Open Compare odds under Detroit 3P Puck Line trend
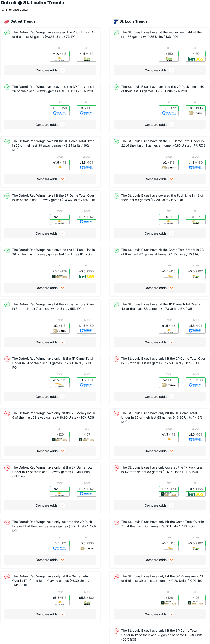This screenshot has width=210, height=644. point(50,125)
